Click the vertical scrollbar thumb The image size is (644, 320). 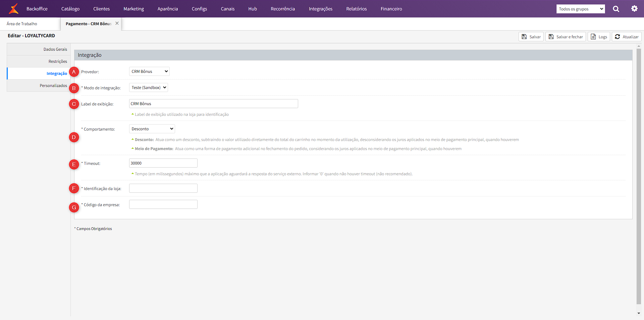coord(639,176)
